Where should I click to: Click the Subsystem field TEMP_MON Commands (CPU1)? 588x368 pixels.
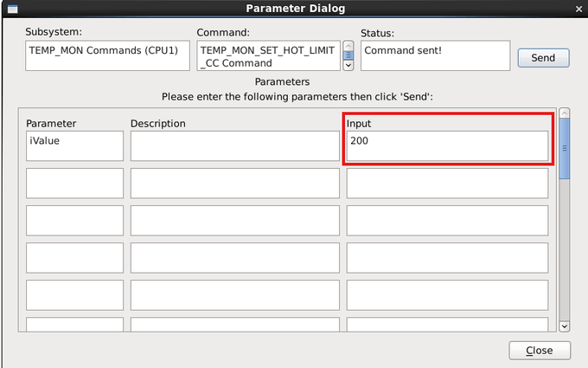(x=107, y=55)
